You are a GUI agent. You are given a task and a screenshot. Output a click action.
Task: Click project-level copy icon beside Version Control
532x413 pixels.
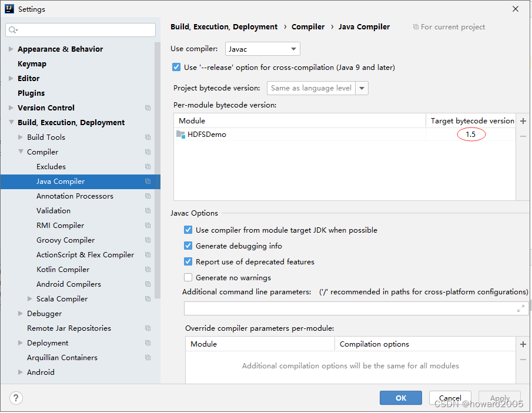point(148,108)
